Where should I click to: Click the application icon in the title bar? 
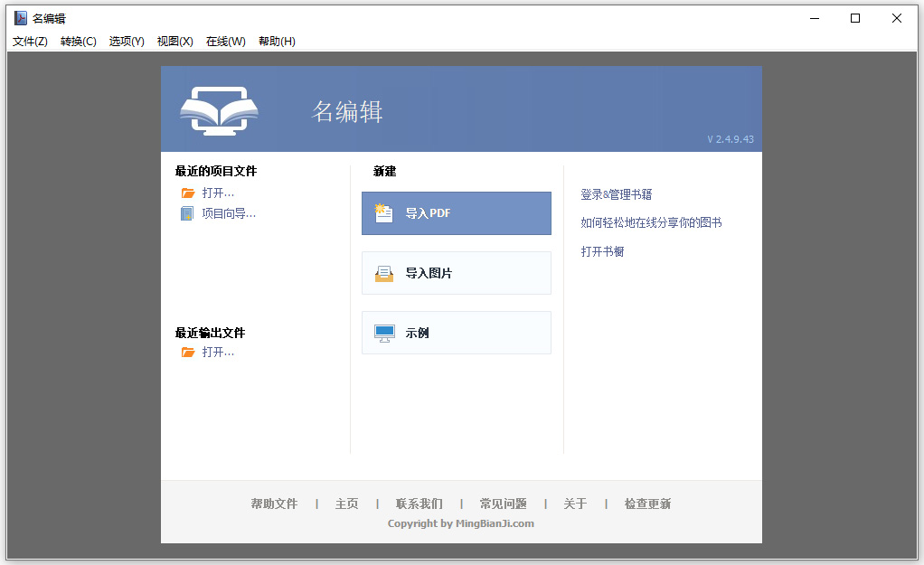[18, 17]
